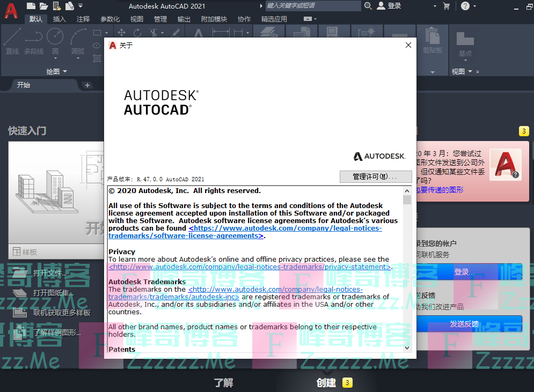This screenshot has height=392, width=534.
Task: Expand the 绘图 panel dropdown
Action: [66, 71]
